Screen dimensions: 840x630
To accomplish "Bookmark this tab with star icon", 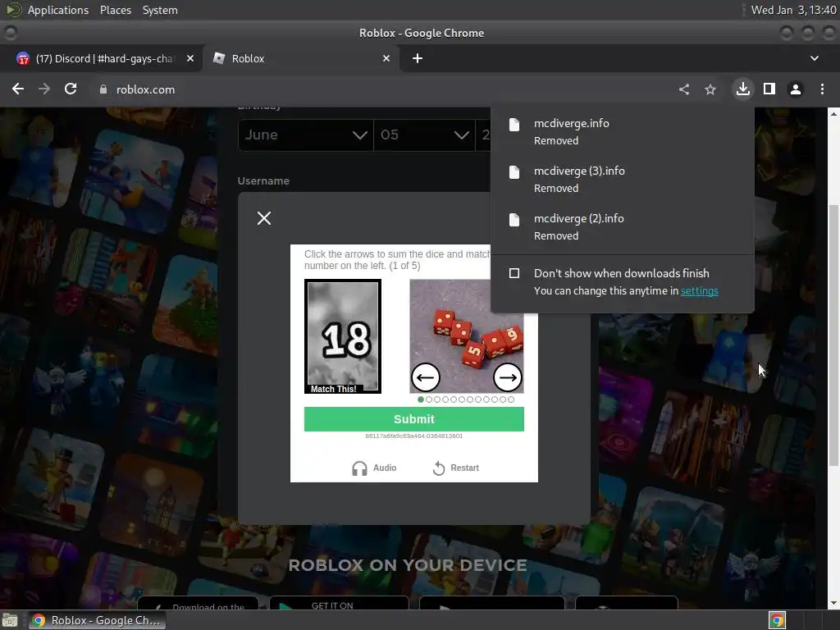I will coord(710,89).
